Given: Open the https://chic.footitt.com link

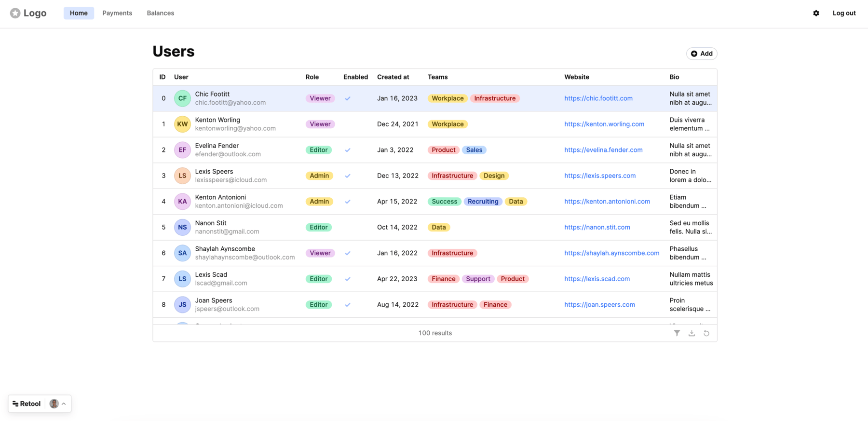Looking at the screenshot, I should click(x=598, y=98).
